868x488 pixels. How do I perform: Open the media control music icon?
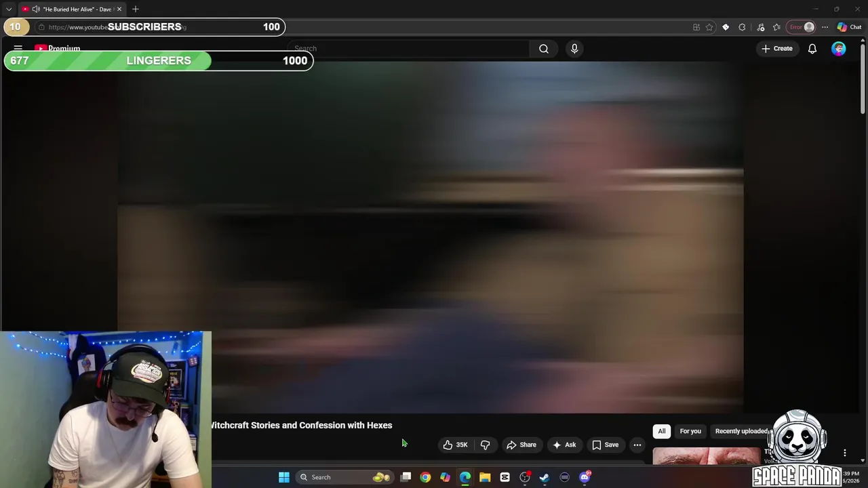[x=761, y=27]
